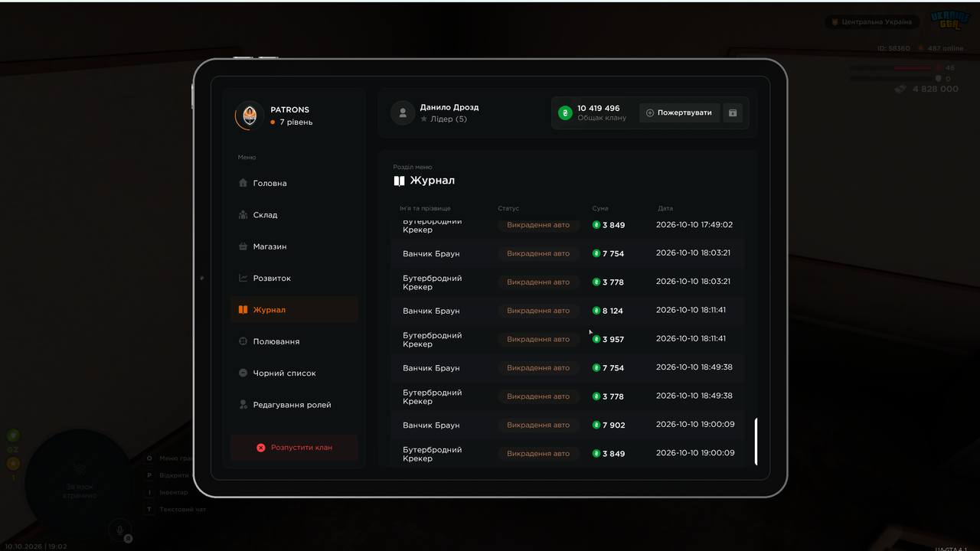Open Чорний список menu item

[294, 373]
